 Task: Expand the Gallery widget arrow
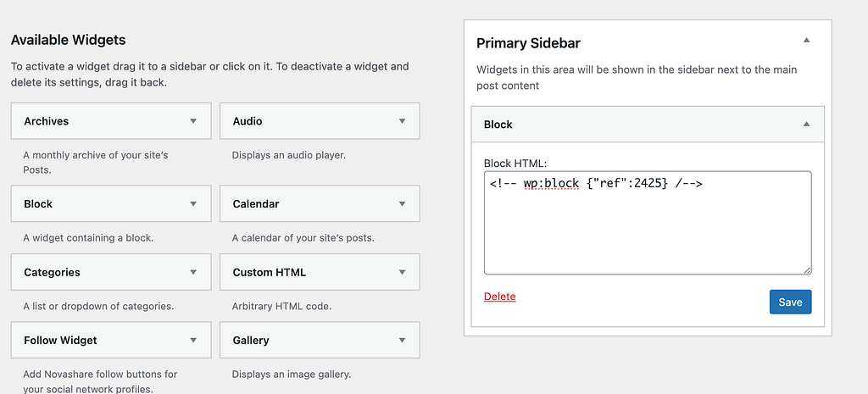[403, 341]
